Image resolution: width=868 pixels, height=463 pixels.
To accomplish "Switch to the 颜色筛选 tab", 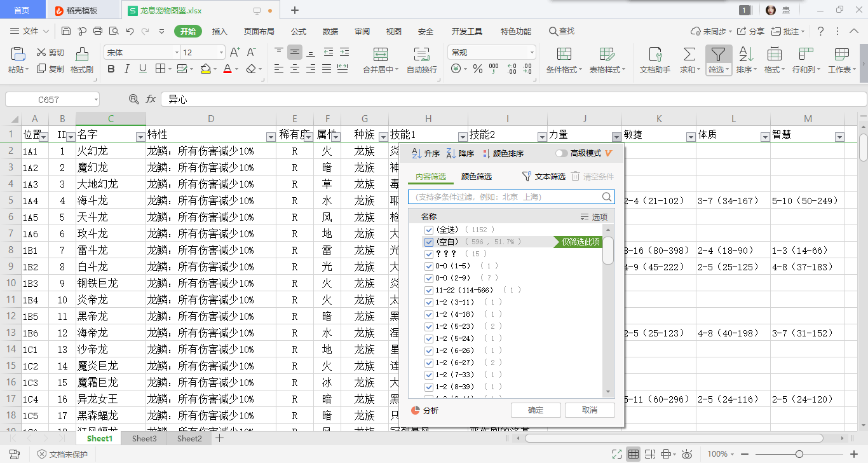I will (x=477, y=177).
